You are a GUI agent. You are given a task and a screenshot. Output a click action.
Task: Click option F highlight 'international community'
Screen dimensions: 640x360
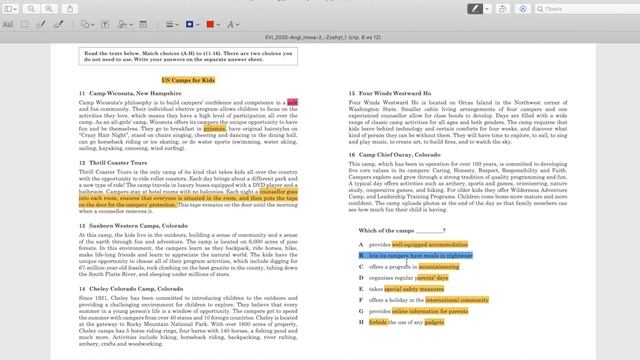pos(457,300)
